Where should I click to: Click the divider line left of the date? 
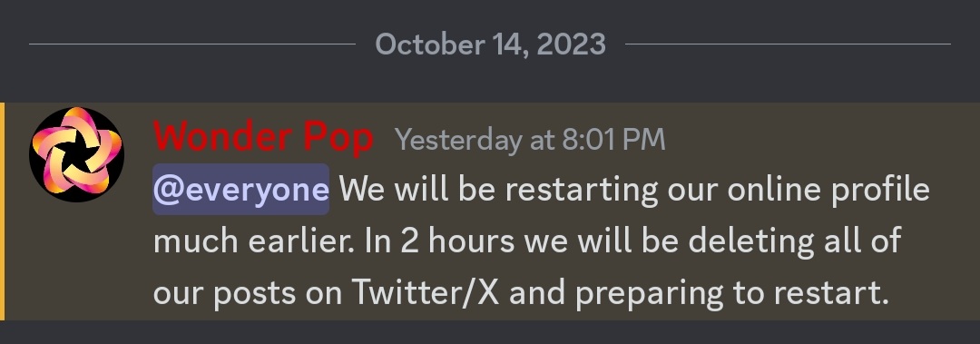click(x=191, y=44)
